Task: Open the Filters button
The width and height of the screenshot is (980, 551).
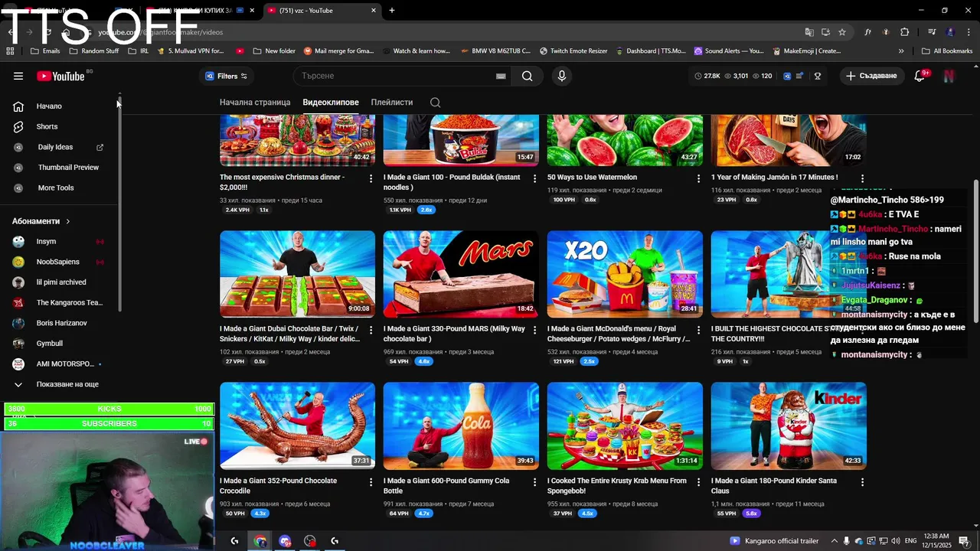Action: coord(227,76)
